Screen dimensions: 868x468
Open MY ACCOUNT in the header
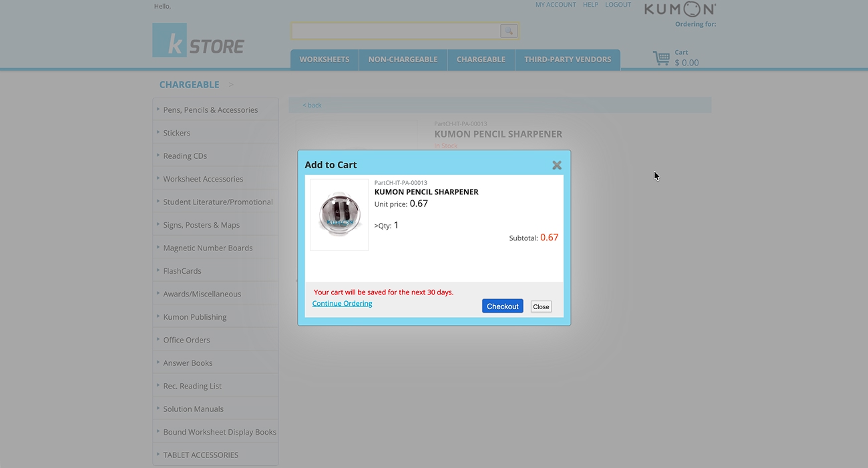point(556,5)
